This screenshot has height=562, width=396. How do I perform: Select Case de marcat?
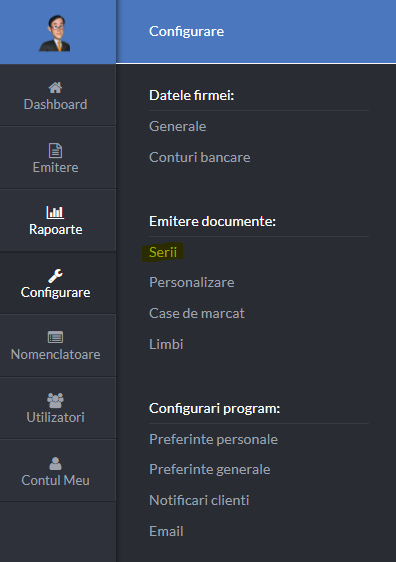197,313
